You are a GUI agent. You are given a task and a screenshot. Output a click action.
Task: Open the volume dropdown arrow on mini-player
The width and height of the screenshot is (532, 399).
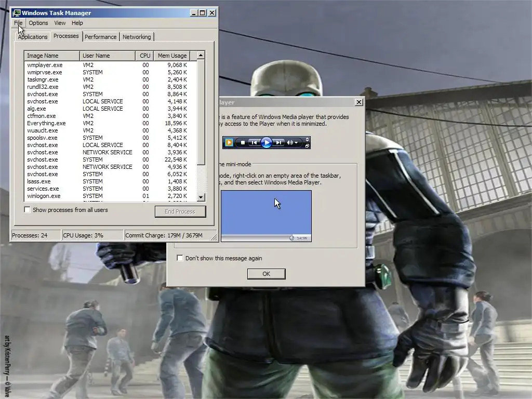click(296, 142)
